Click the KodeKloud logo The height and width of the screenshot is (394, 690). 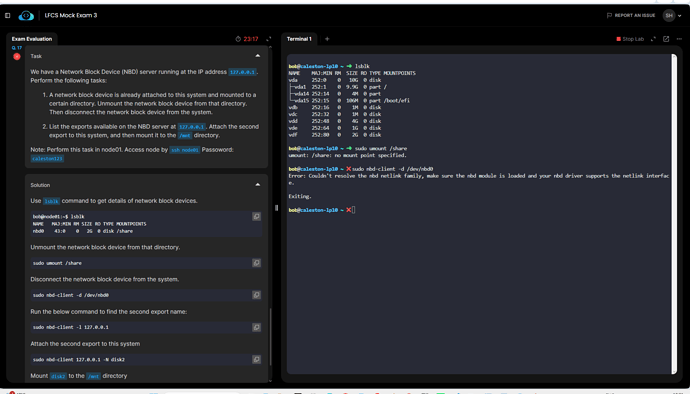[26, 15]
